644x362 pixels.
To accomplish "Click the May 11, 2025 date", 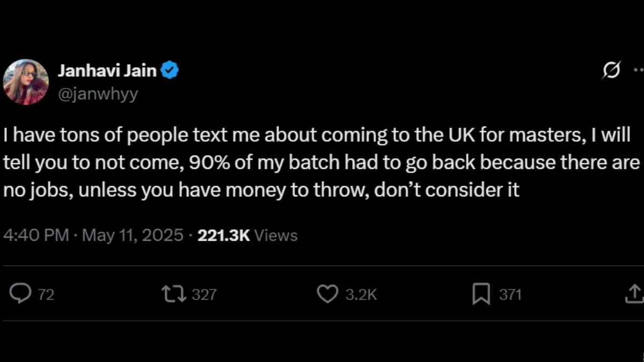I will pos(133,235).
